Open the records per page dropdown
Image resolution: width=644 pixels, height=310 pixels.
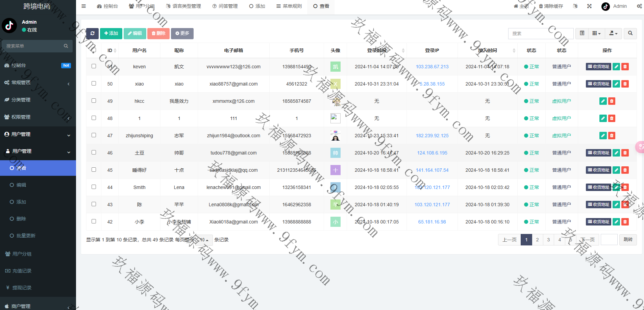[x=204, y=240]
